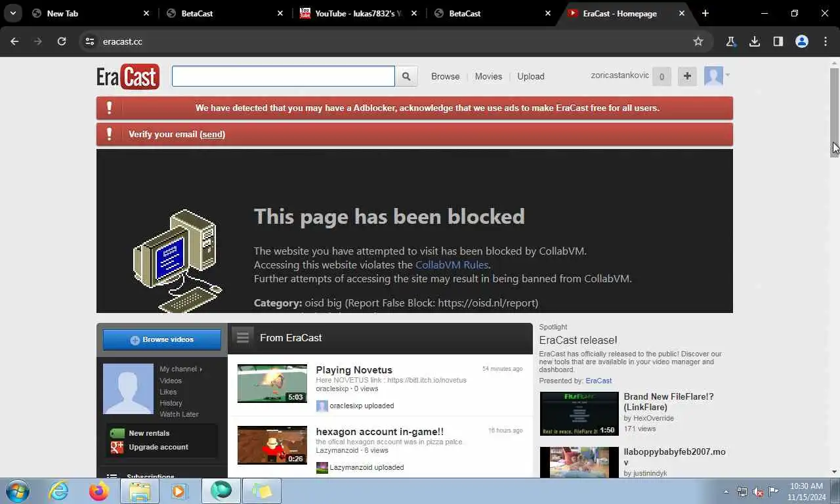840x504 pixels.
Task: Open hexagon account in-game!! title link
Action: coord(379,432)
